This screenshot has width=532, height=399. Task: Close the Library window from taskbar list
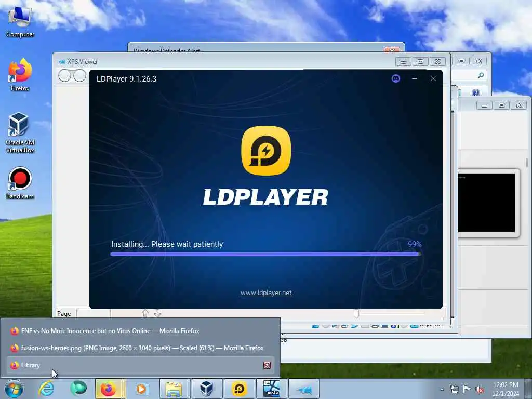(267, 365)
